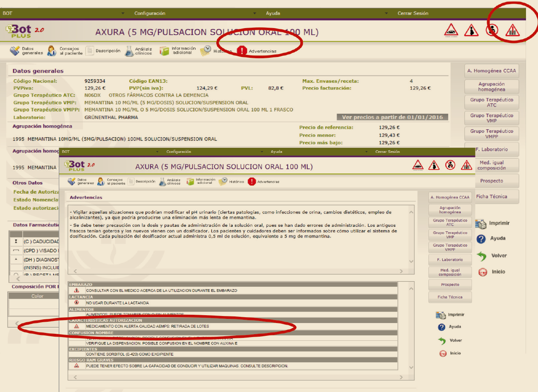Click the lactation prohibited icon in front window header

point(450,165)
